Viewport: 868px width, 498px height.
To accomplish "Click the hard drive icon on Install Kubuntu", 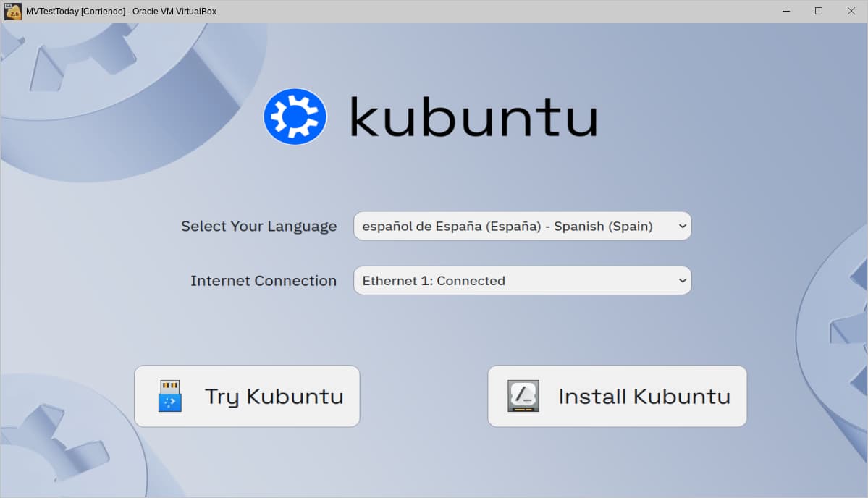I will coord(523,396).
